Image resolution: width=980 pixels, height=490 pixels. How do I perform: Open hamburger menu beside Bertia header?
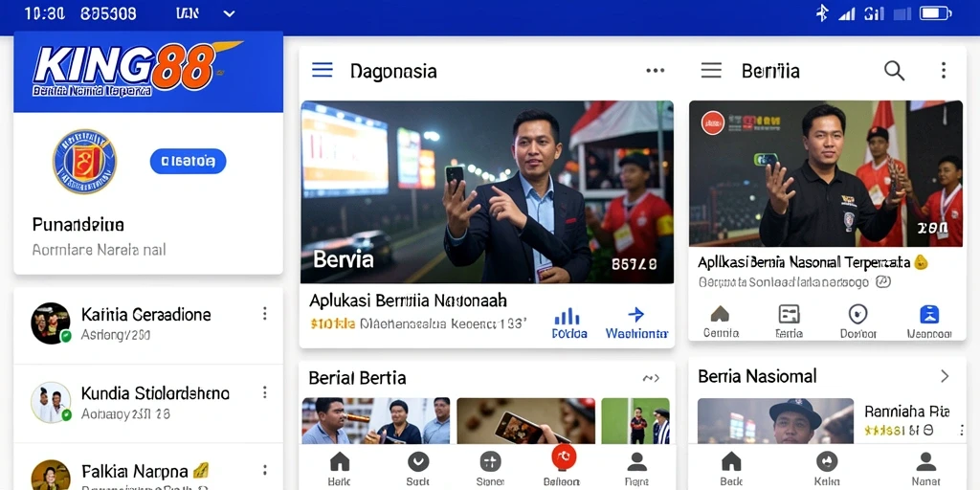(711, 70)
